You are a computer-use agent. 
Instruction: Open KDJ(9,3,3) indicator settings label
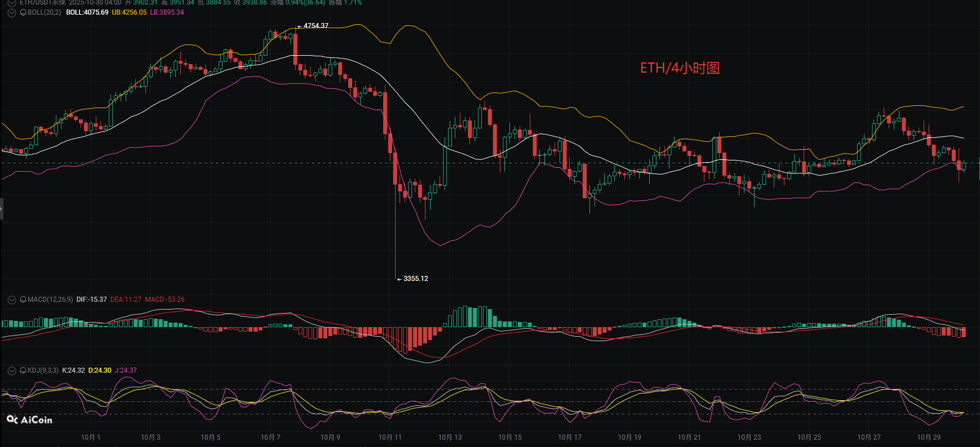point(43,370)
